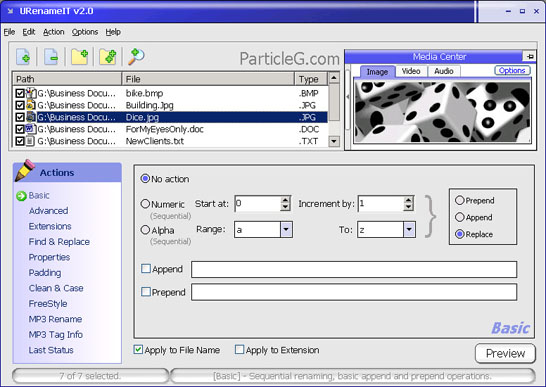This screenshot has height=387, width=546.
Task: Switch to the Image tab
Action: tap(377, 71)
